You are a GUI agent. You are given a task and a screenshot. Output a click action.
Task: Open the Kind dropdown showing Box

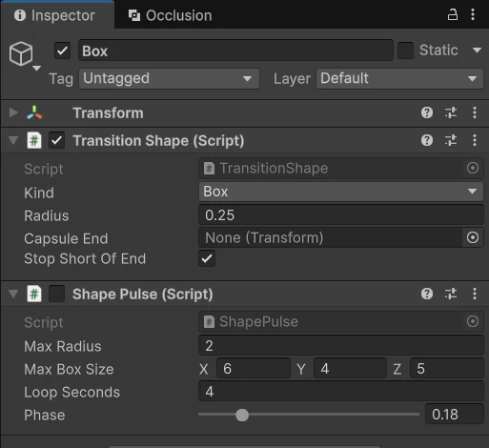340,192
